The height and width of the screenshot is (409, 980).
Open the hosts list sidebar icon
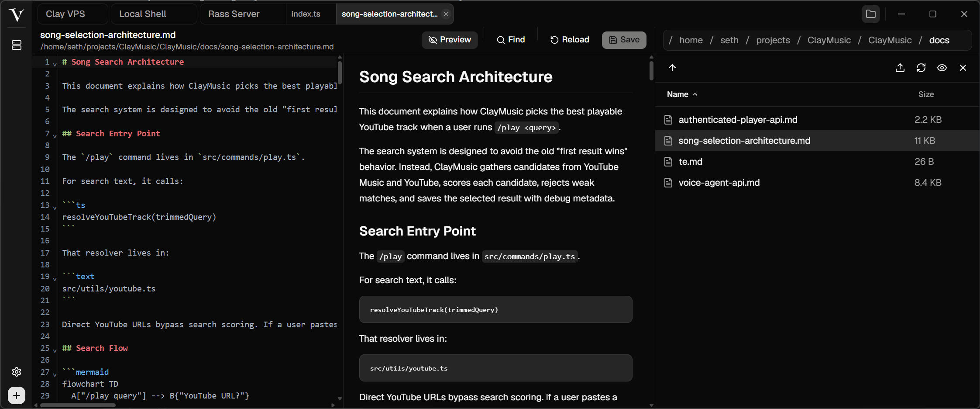[17, 45]
